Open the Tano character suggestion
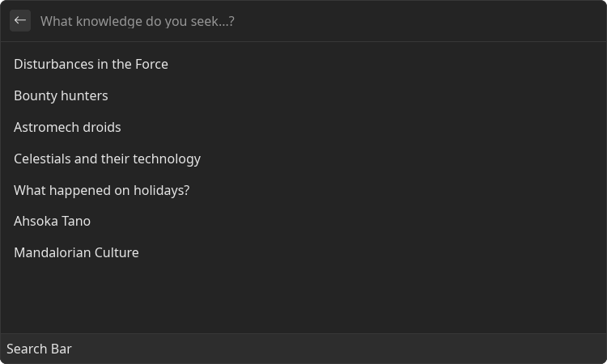Image resolution: width=607 pixels, height=364 pixels. [x=303, y=222]
